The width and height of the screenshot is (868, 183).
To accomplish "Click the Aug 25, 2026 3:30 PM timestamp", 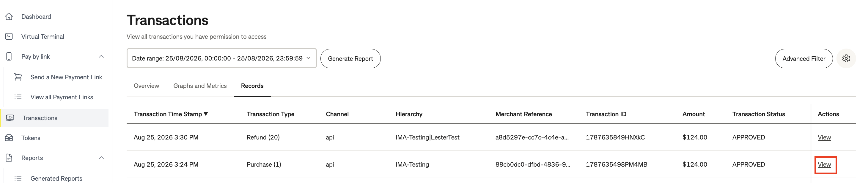I will pos(166,137).
